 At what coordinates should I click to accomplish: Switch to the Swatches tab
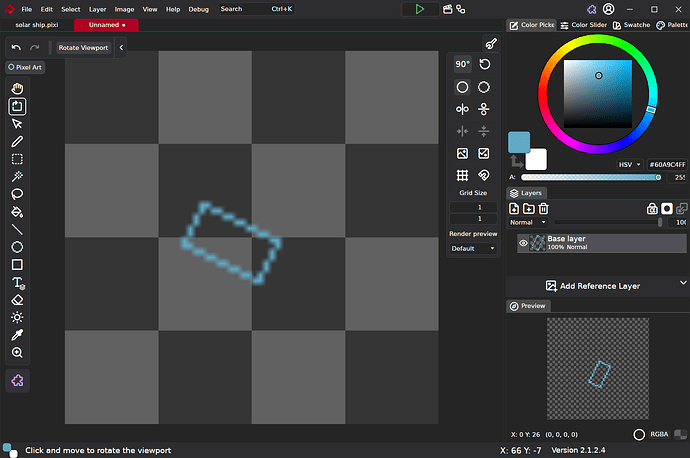(631, 25)
